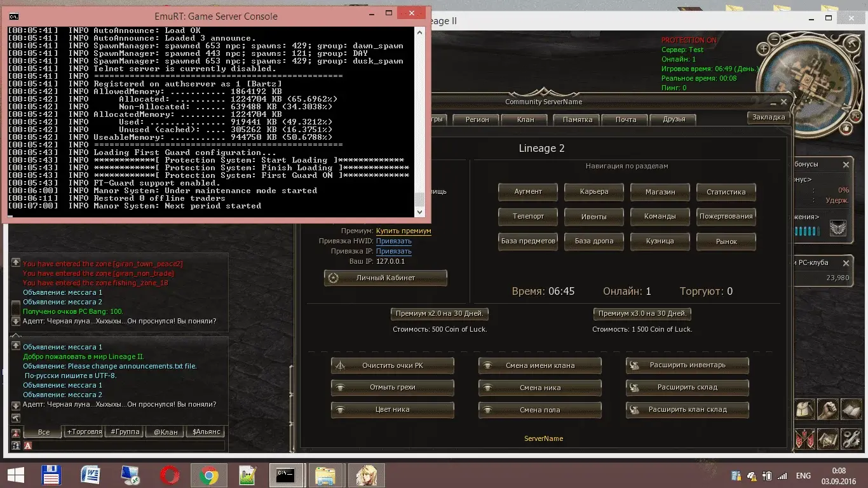Open the Клан community tab
Screen dimensions: 868x488
526,119
